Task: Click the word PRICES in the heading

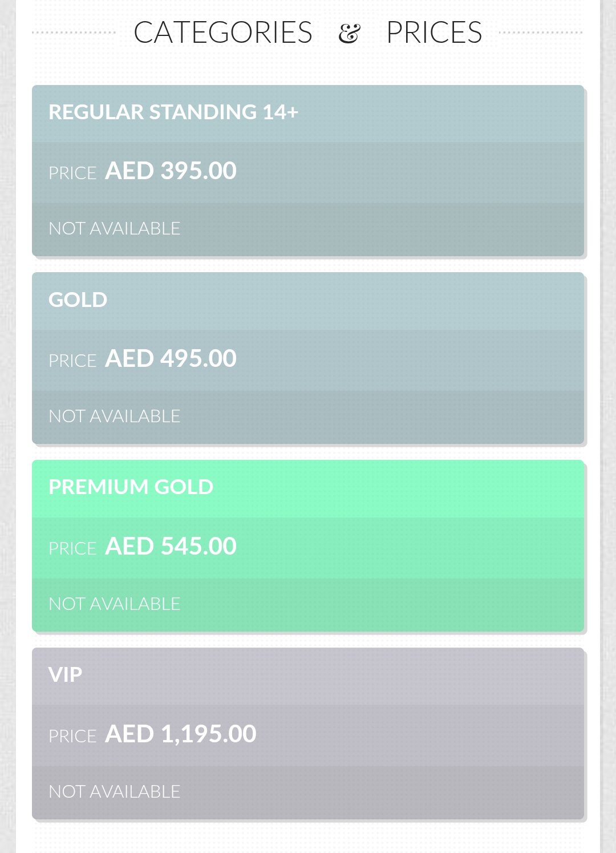Action: [434, 33]
